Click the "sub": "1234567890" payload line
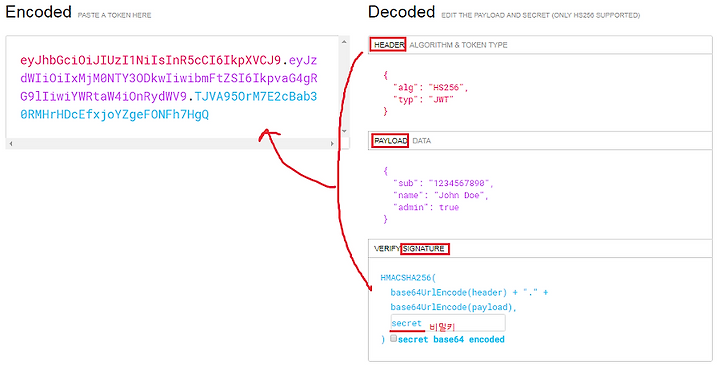Screen dimensions: 720x365 tap(443, 183)
